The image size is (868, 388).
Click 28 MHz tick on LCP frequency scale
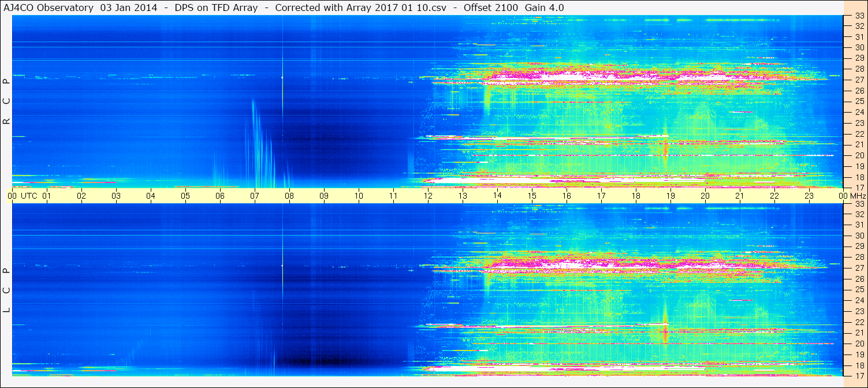pyautogui.click(x=859, y=257)
